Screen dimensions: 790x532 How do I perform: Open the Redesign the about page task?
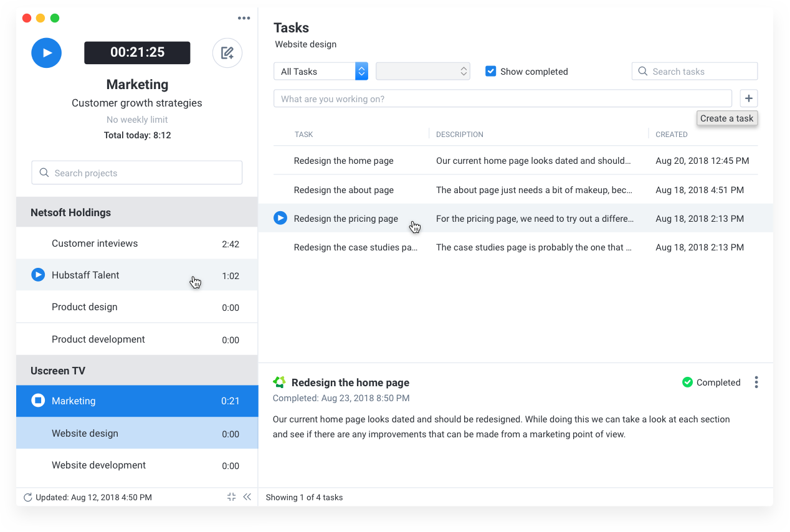(515, 190)
